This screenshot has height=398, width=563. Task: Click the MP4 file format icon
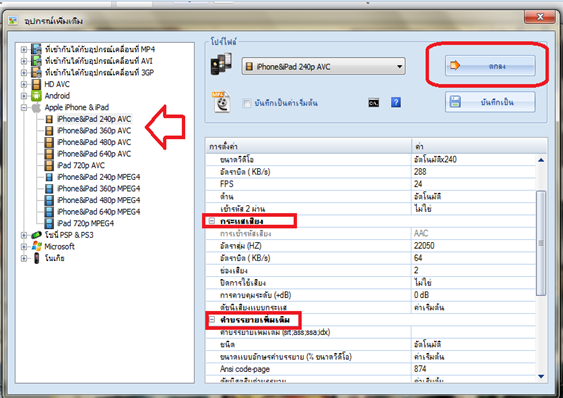(x=221, y=102)
